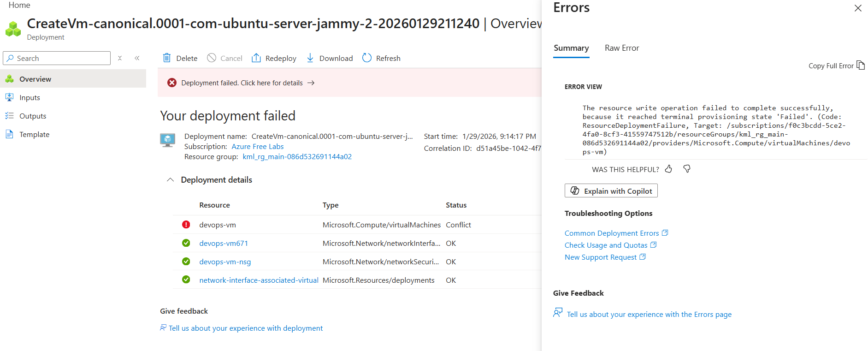Click the Redeploy upload icon
Screen dimensions: 868x351
[x=256, y=58]
